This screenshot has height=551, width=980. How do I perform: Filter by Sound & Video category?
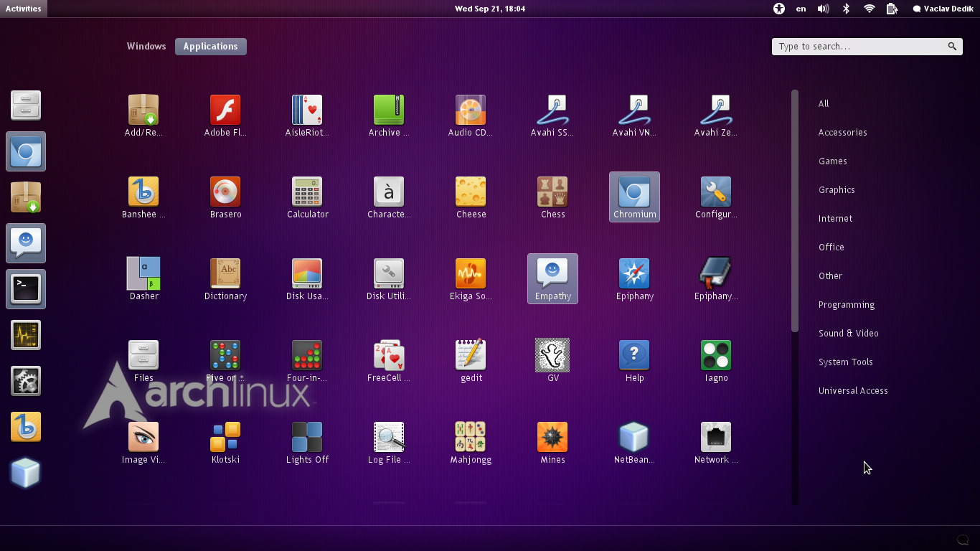pyautogui.click(x=849, y=334)
